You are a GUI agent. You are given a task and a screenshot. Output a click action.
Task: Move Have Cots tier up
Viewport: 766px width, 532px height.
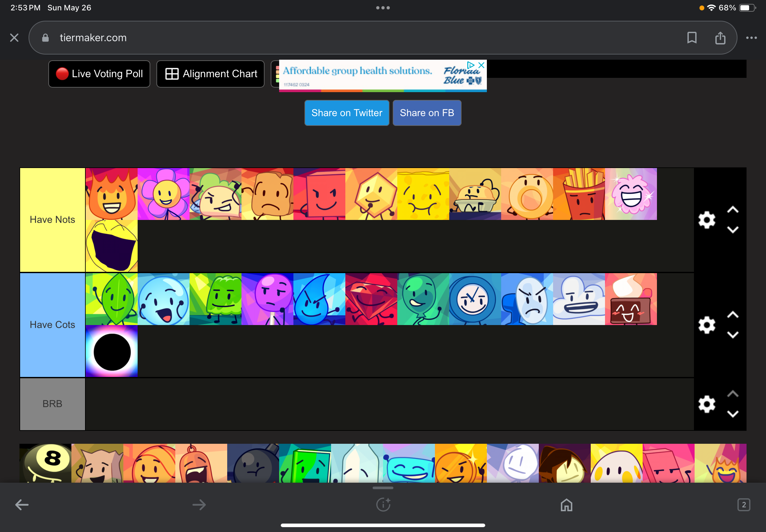point(732,315)
